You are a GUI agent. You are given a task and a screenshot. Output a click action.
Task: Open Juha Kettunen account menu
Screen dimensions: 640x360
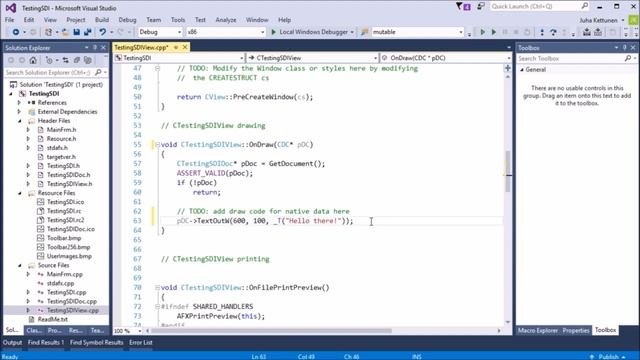[602, 20]
